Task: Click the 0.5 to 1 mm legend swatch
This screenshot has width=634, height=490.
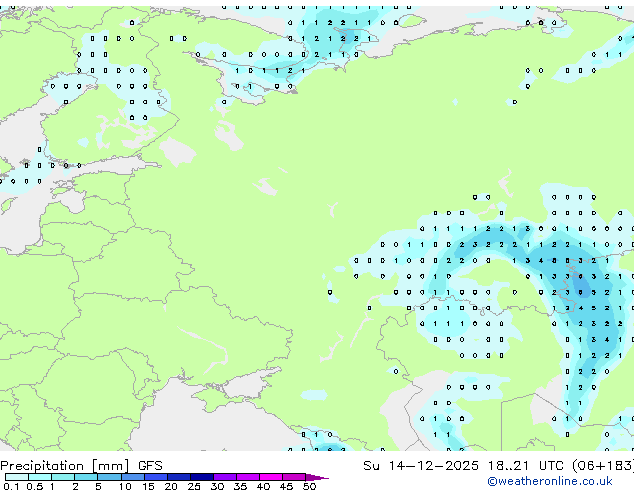Action: pos(40,477)
